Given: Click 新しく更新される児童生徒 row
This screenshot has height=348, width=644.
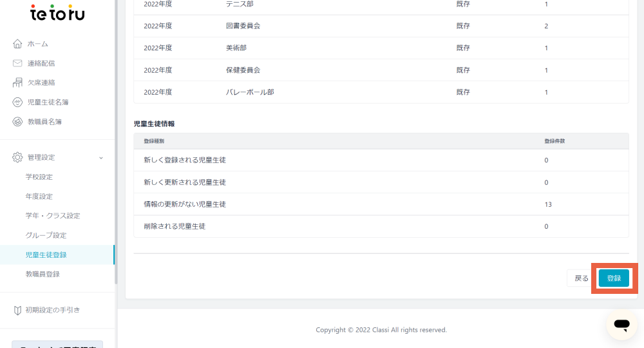Looking at the screenshot, I should pos(381,182).
